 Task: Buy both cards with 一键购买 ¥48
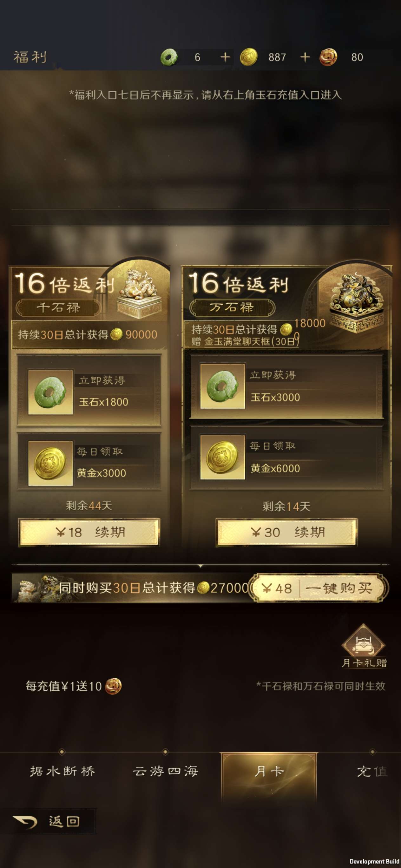319,588
